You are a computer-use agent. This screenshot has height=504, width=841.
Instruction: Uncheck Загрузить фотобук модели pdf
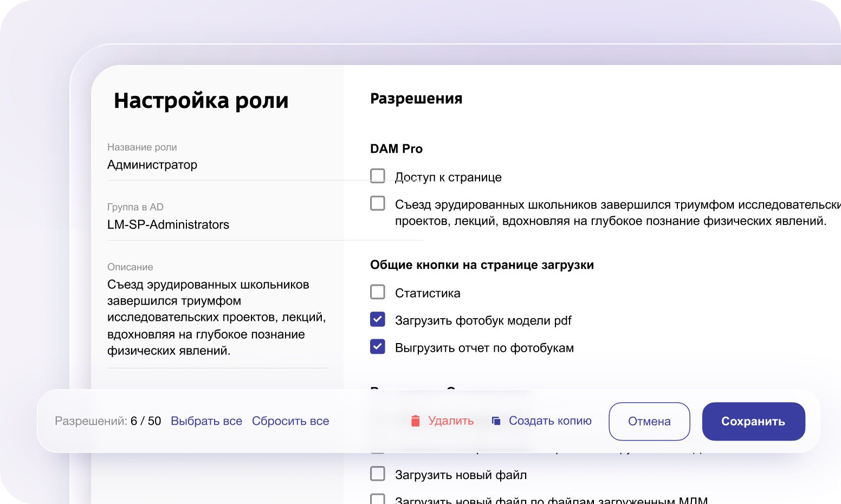[378, 319]
